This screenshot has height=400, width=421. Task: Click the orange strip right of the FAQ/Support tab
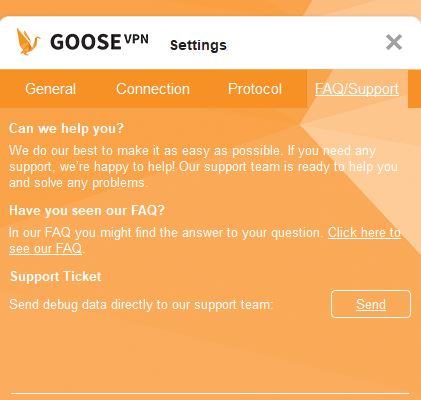414,89
